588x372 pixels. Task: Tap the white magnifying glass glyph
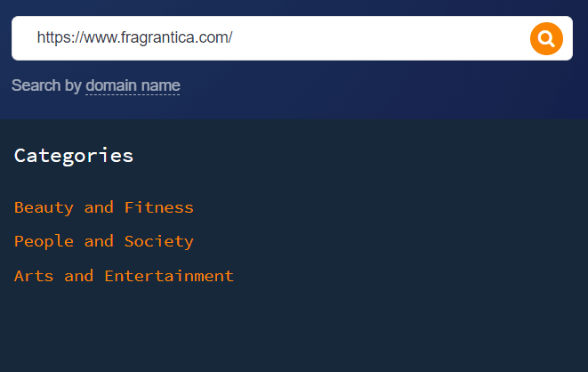(x=546, y=38)
